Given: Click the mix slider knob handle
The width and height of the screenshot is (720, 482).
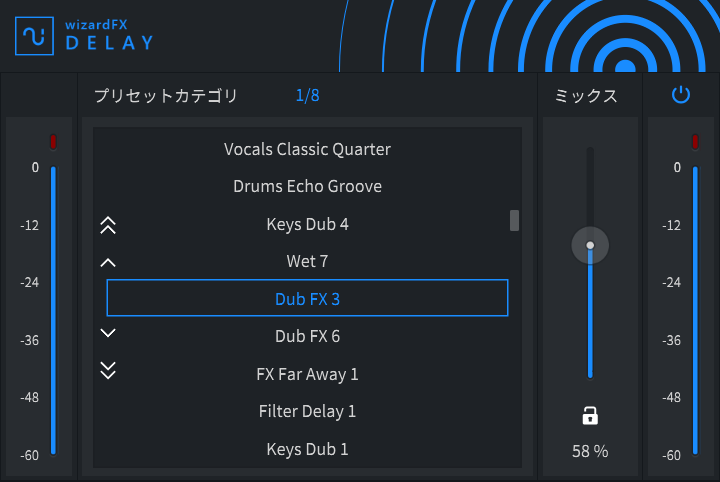Looking at the screenshot, I should coord(590,245).
